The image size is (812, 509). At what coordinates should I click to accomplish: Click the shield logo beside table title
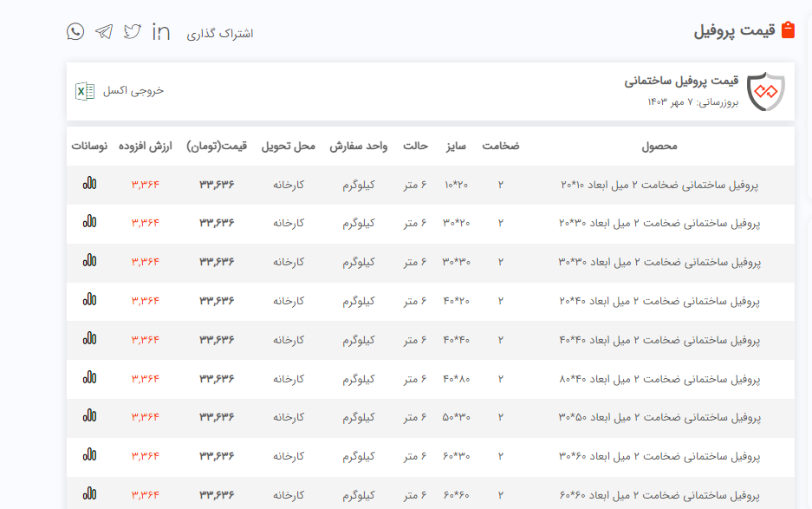[x=765, y=91]
